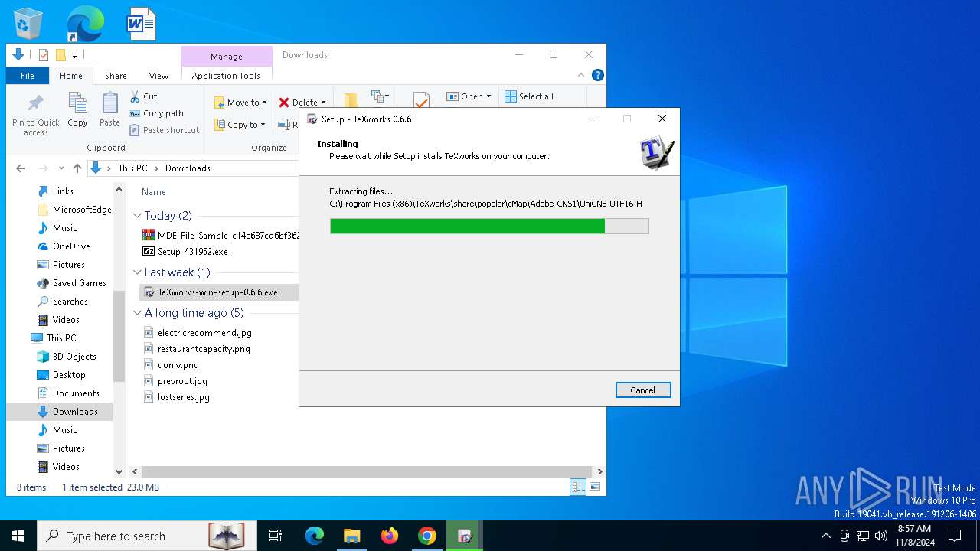Open Links in navigation pane
The image size is (980, 551).
click(x=63, y=191)
